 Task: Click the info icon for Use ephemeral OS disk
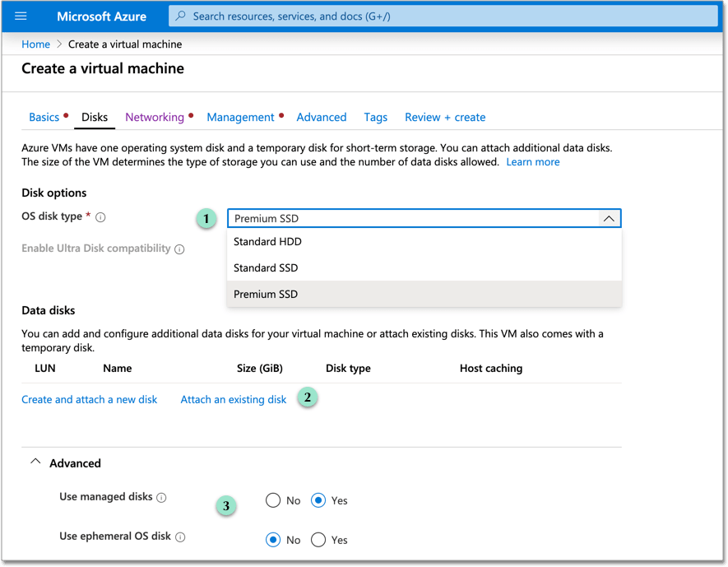point(180,537)
